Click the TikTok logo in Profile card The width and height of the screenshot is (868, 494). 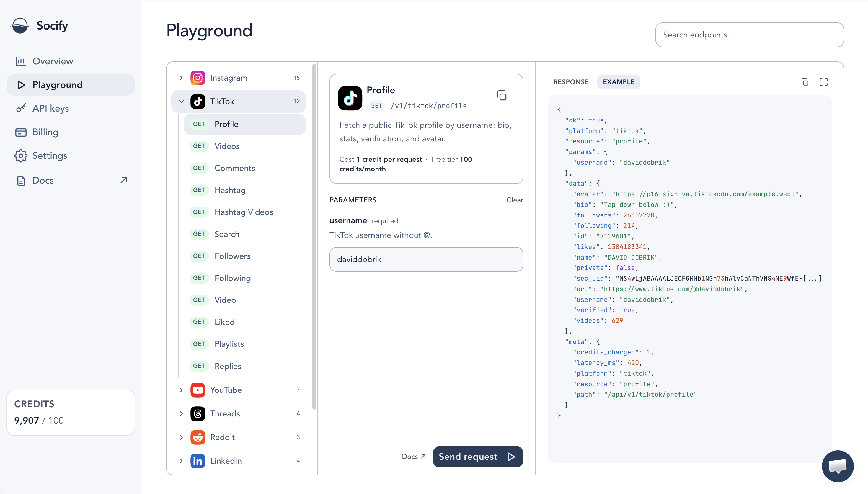[350, 98]
